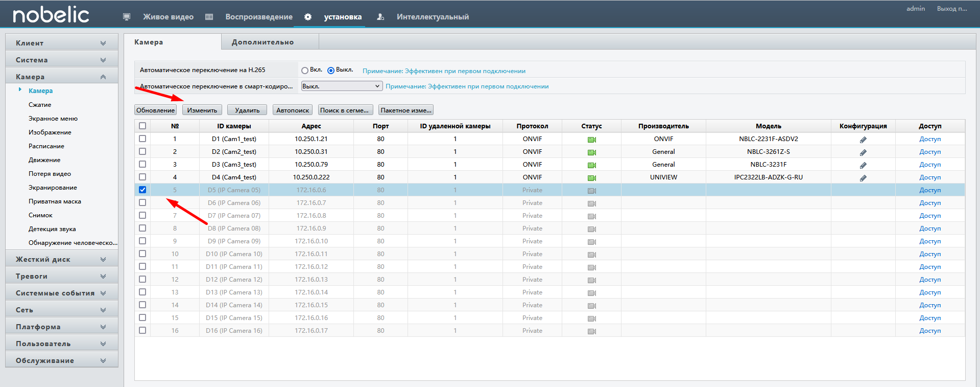The width and height of the screenshot is (980, 387).
Task: Click configuration pencil for NBLC-3231F row
Action: [863, 165]
